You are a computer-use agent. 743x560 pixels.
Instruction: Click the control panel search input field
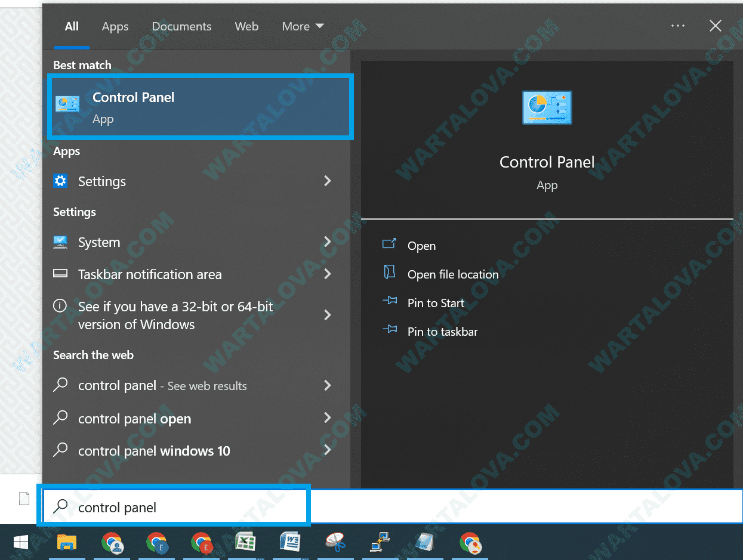pyautogui.click(x=173, y=506)
